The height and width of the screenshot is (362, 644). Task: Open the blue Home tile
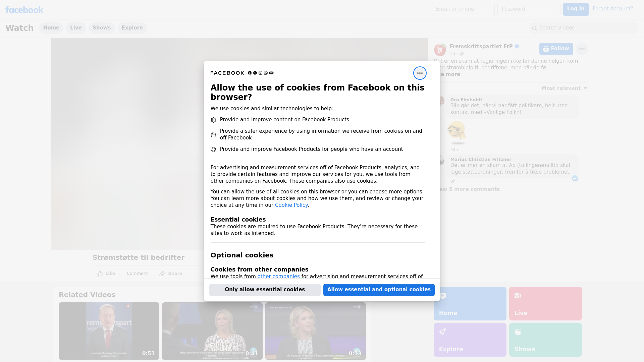coord(470,304)
